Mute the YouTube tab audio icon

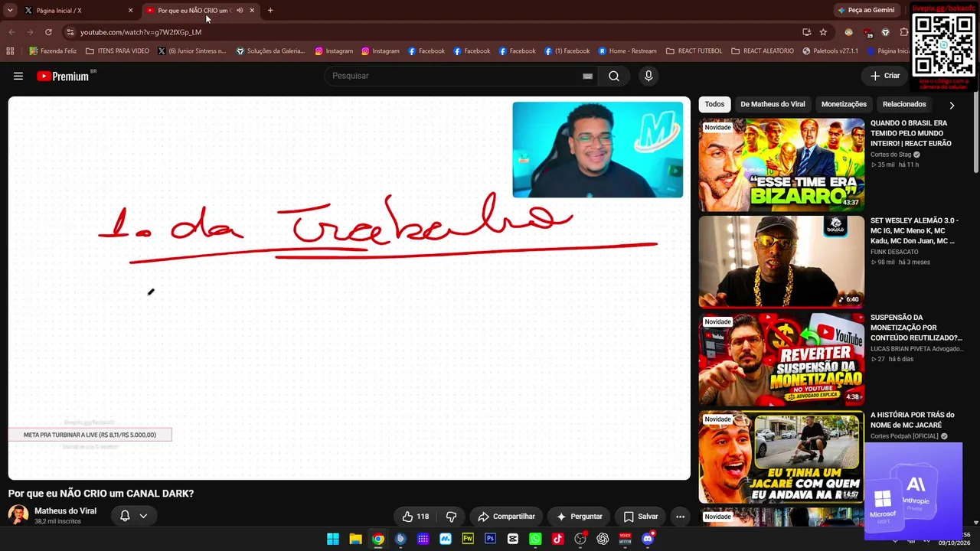pyautogui.click(x=240, y=10)
